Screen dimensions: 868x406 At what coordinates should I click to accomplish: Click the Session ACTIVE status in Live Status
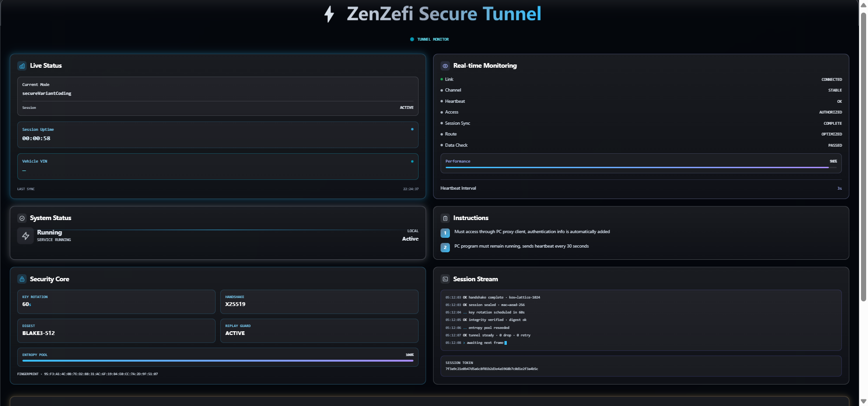click(x=406, y=107)
